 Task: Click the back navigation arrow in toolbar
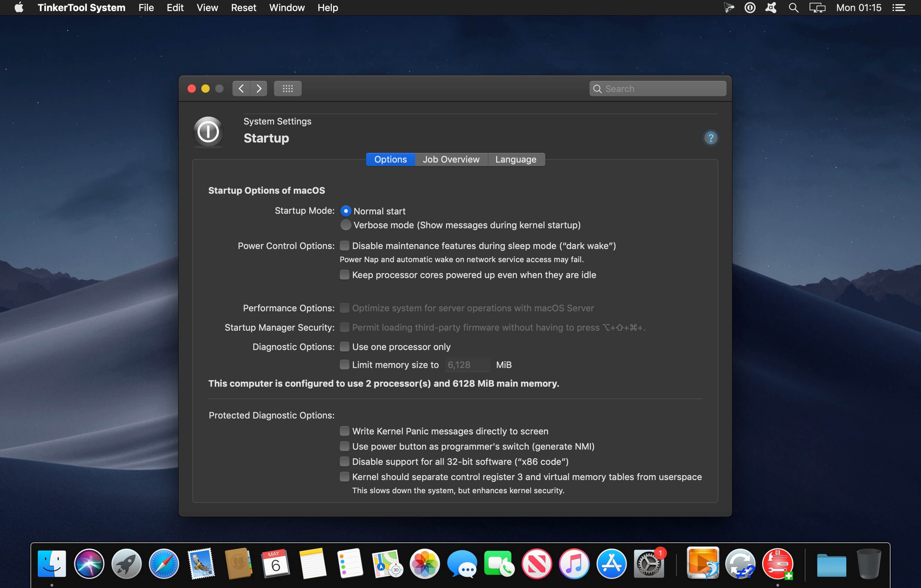tap(241, 89)
